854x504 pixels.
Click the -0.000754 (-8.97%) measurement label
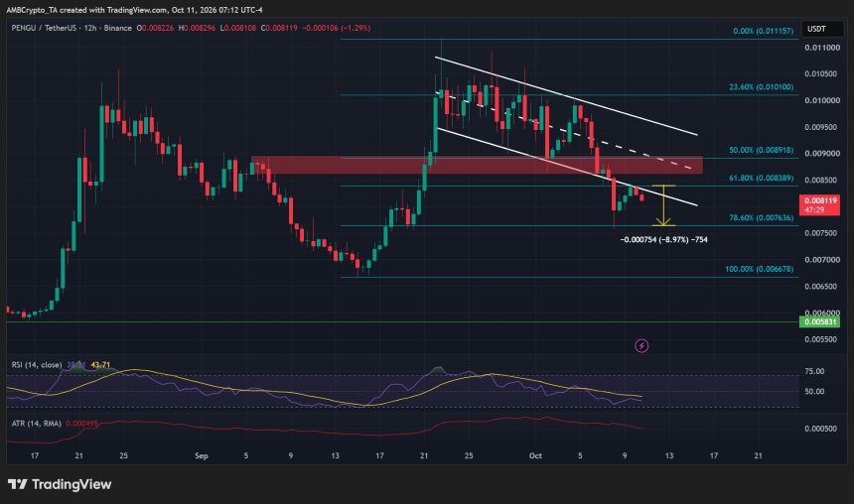point(664,239)
